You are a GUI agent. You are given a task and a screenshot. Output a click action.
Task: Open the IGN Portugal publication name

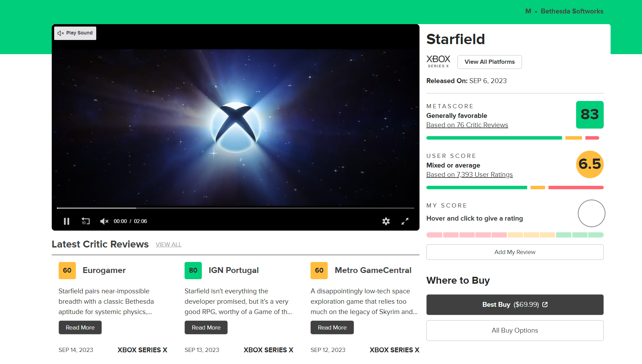click(x=234, y=271)
